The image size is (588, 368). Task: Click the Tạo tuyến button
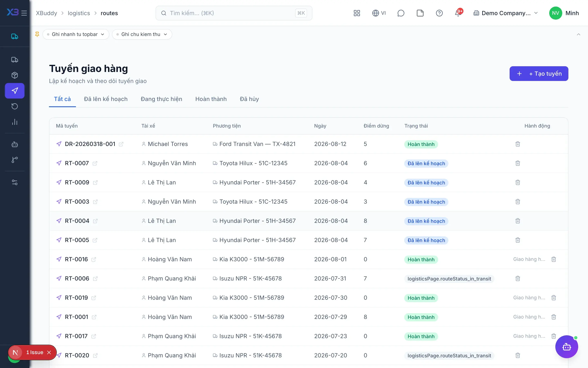click(x=539, y=74)
